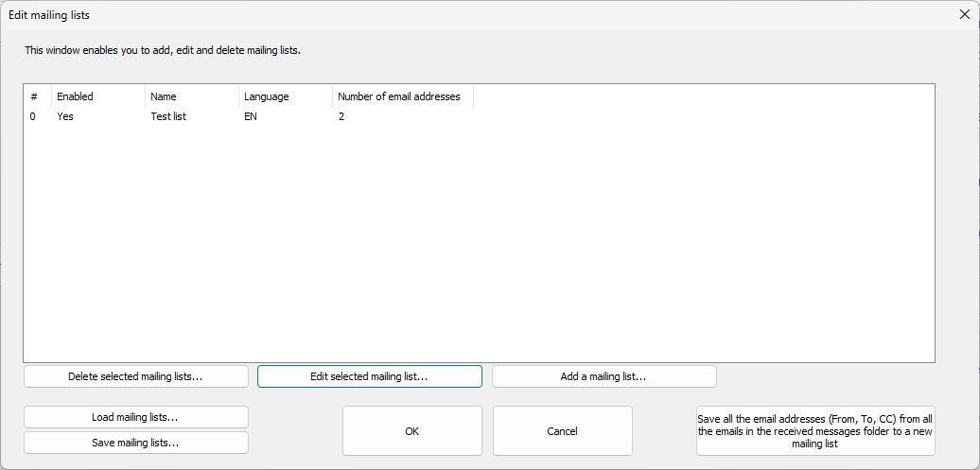This screenshot has width=980, height=470.
Task: Add a mailing list
Action: 604,377
